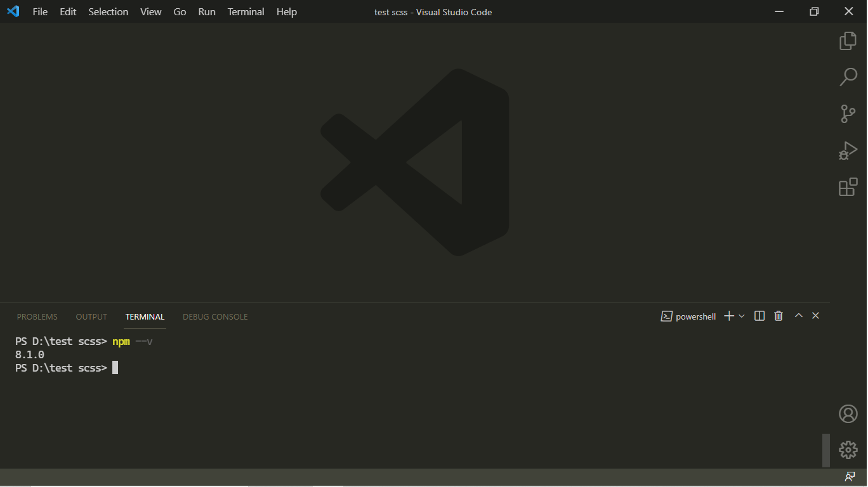
Task: Minimize the VS Code window
Action: pyautogui.click(x=780, y=11)
